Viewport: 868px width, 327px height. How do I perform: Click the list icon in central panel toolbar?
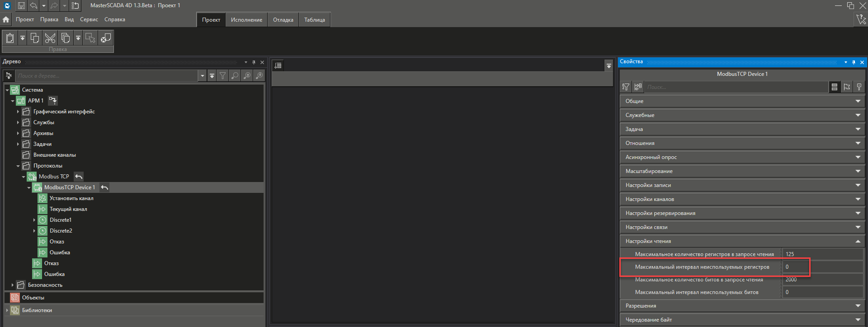[x=278, y=65]
